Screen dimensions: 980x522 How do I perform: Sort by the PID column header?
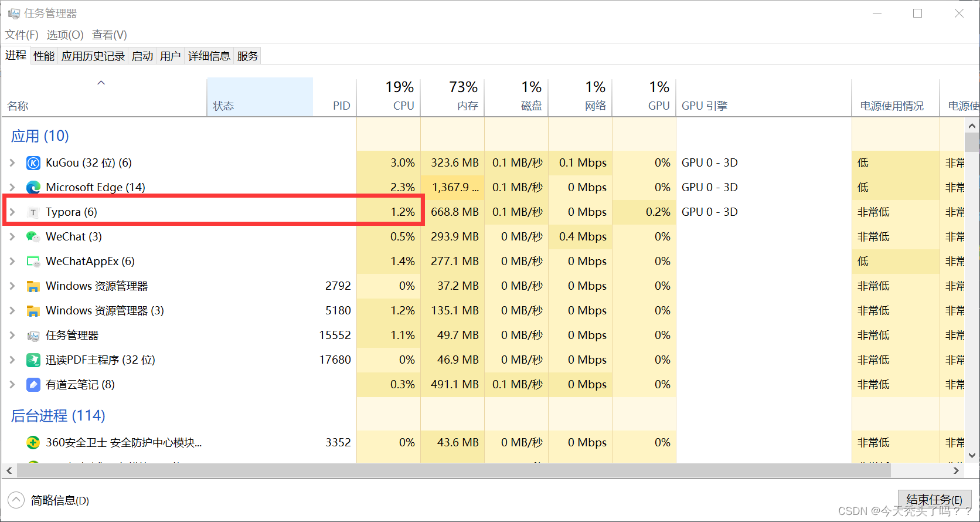[x=335, y=97]
